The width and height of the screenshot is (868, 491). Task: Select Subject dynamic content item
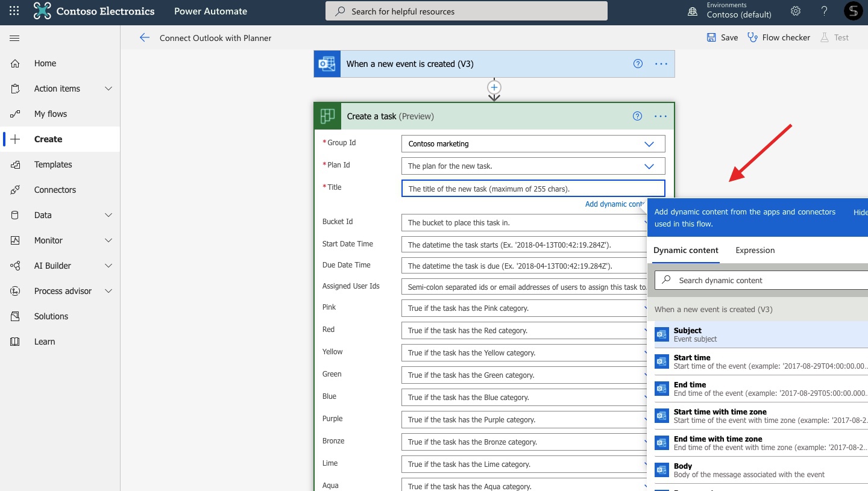[761, 334]
